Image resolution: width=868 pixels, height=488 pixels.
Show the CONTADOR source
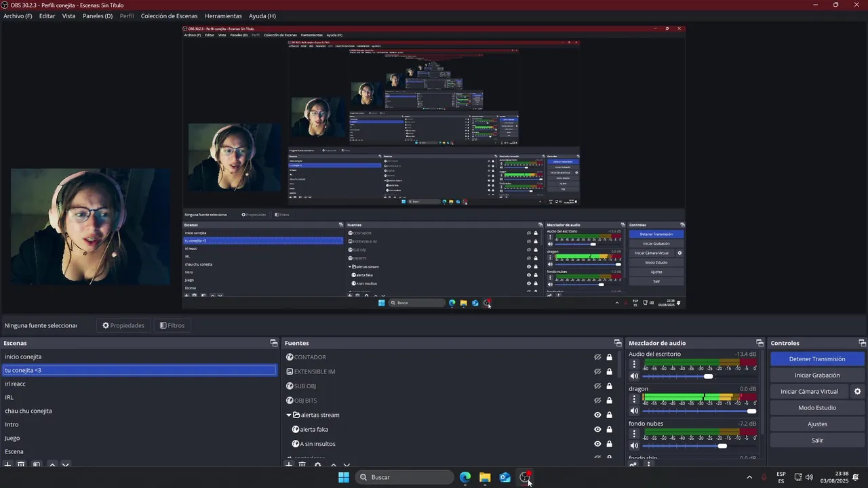pos(597,357)
